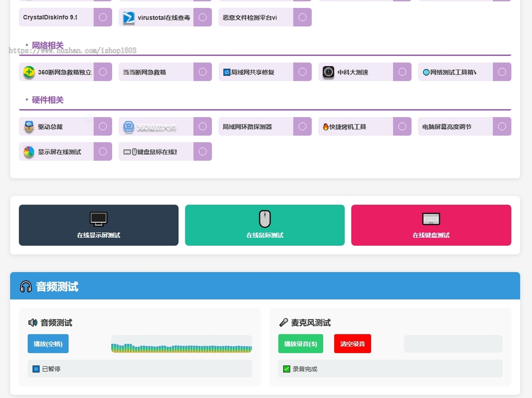Click the 硬件相关 section heading
Viewport: 532px width, 398px height.
pyautogui.click(x=47, y=100)
